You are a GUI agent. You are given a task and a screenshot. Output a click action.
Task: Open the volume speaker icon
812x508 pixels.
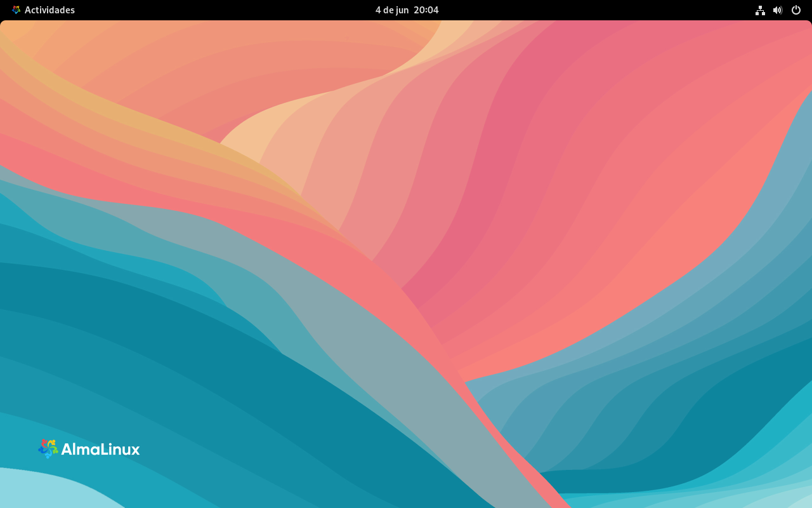[778, 10]
